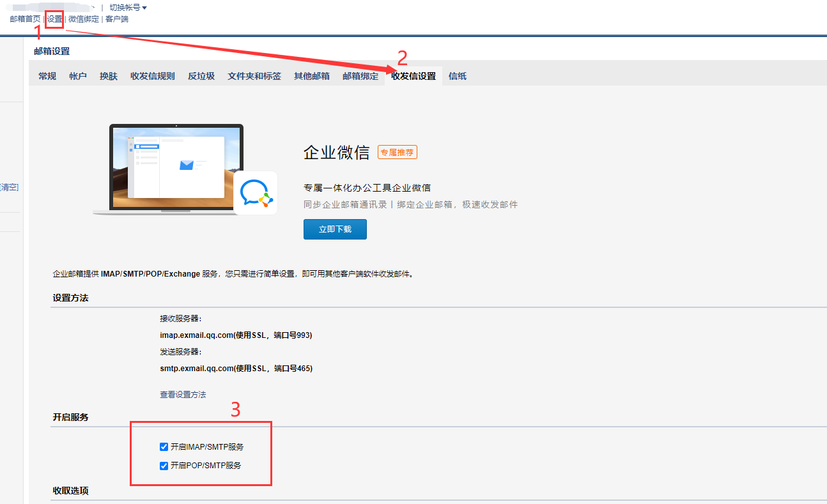This screenshot has height=504, width=827.
Task: Open the 收发信规则 tab
Action: 153,76
